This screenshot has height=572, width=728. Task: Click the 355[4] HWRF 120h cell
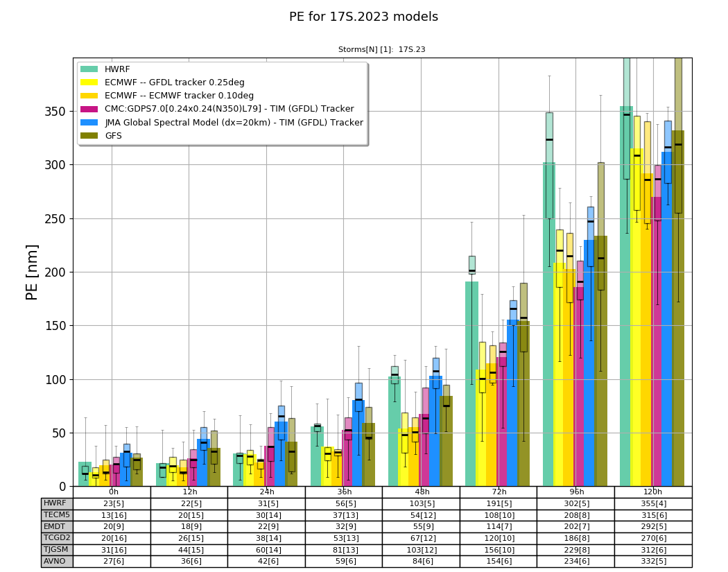(653, 504)
